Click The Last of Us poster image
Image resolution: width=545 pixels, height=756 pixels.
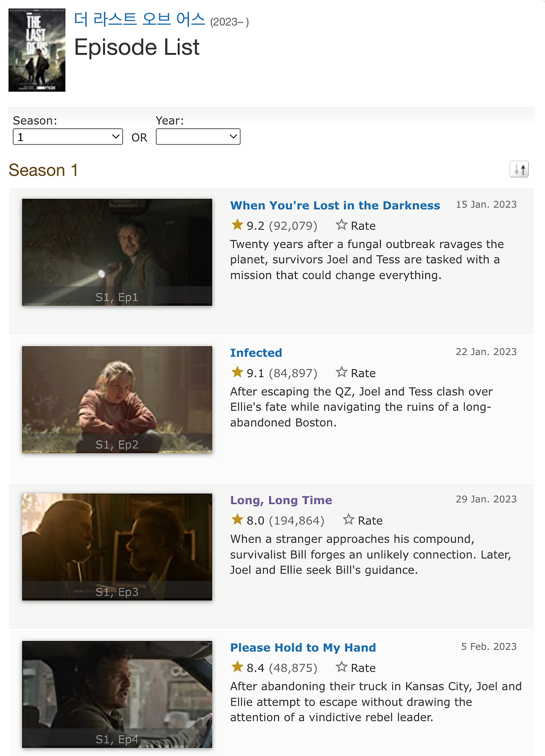(x=37, y=50)
